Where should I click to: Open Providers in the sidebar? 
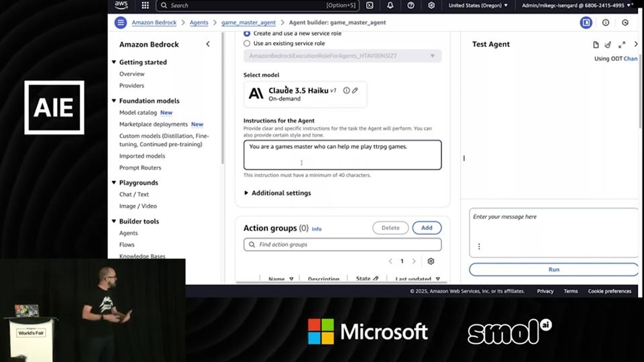(x=132, y=85)
